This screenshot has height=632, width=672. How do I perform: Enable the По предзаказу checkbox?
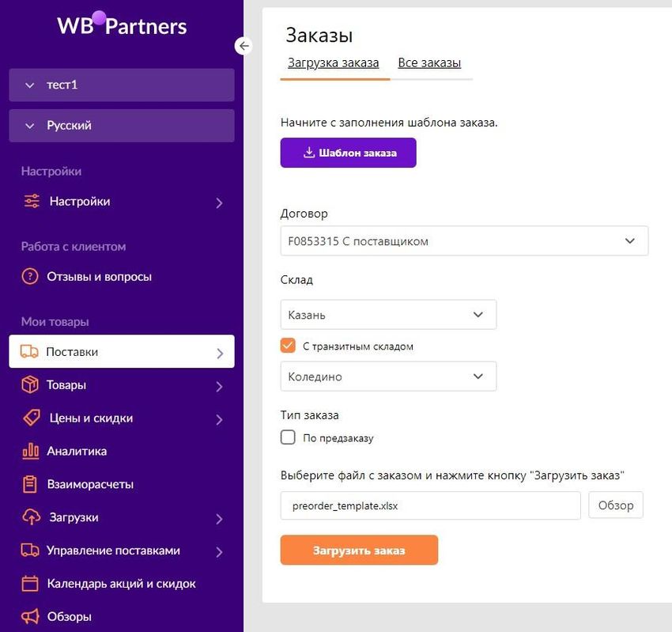point(288,437)
